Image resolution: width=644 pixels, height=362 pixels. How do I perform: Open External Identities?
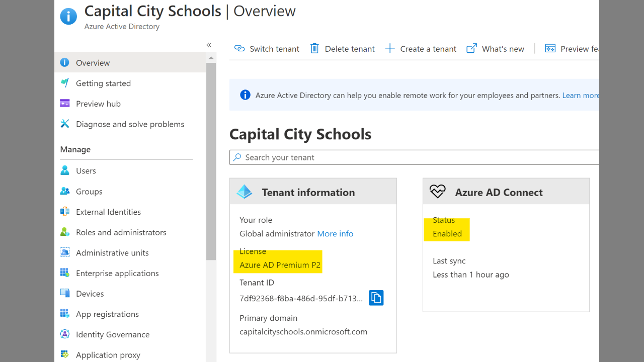point(130,212)
